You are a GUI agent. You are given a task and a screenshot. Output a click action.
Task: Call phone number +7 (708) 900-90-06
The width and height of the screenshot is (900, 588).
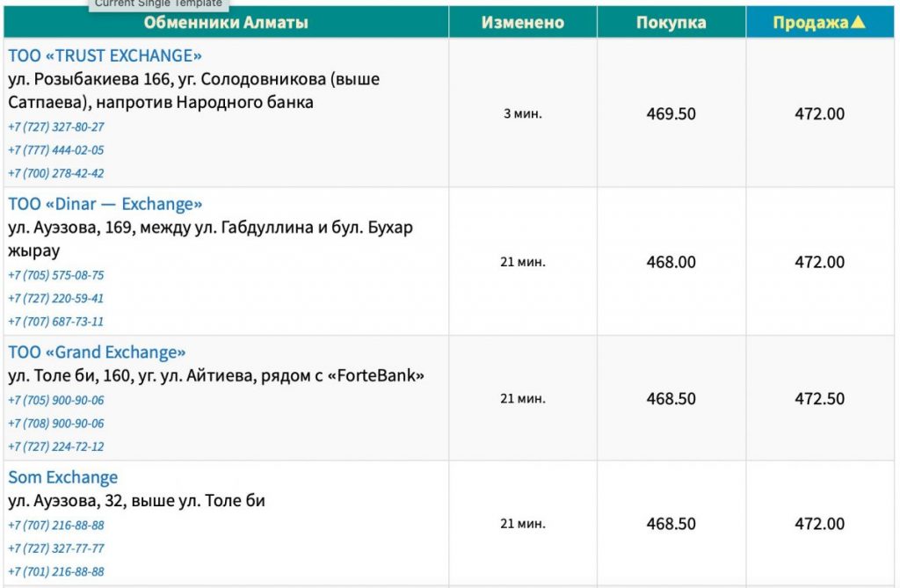click(x=56, y=424)
